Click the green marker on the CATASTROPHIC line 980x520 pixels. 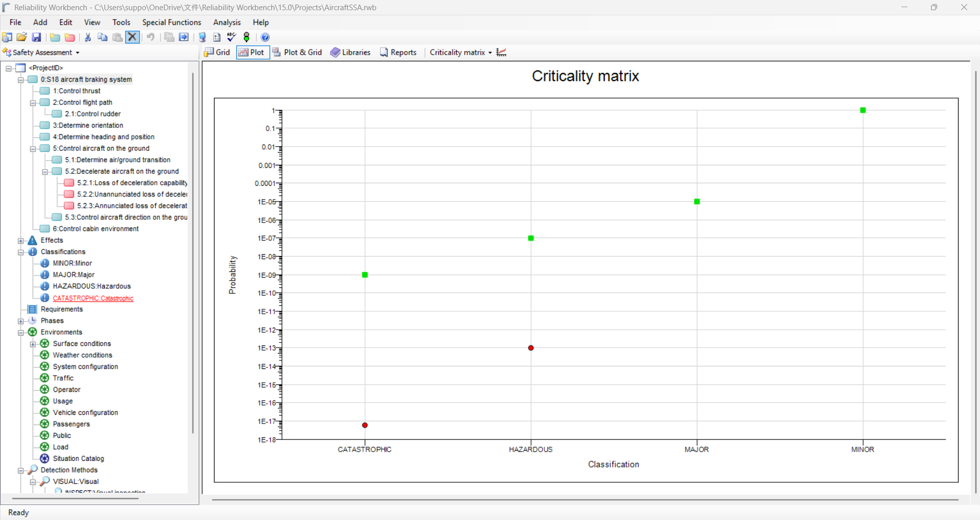click(x=365, y=275)
